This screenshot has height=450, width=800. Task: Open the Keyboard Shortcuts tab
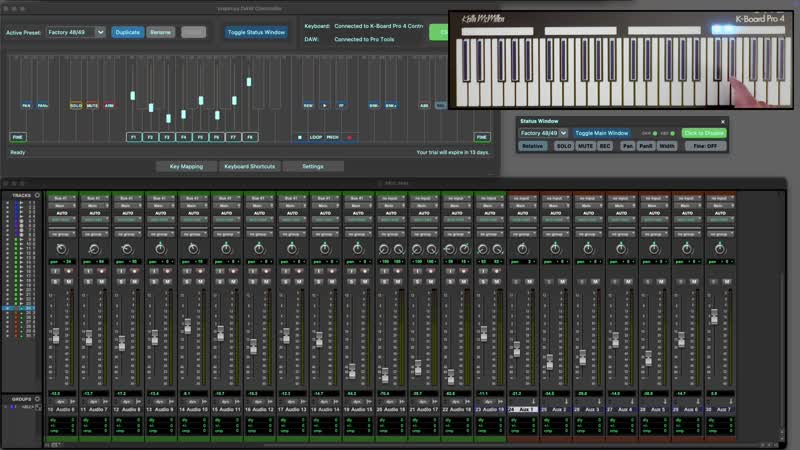249,166
